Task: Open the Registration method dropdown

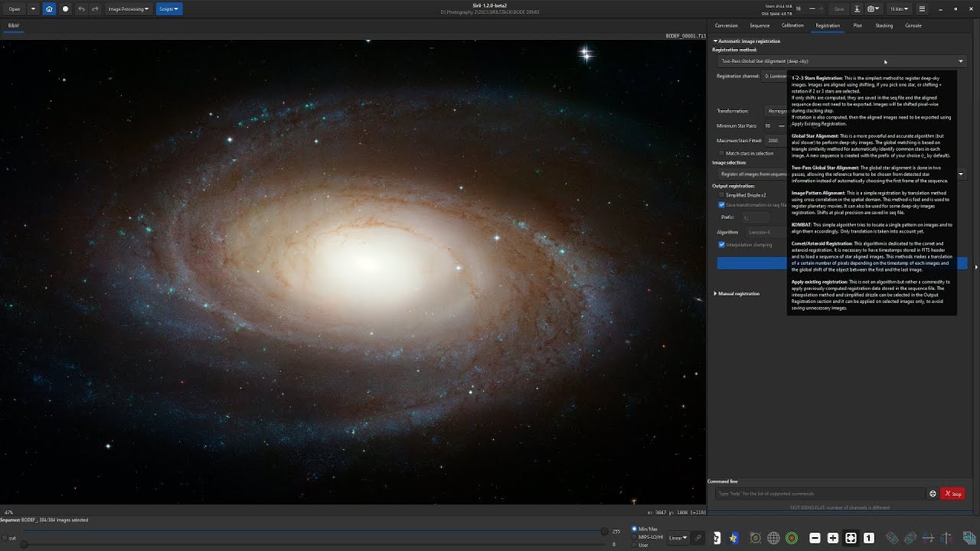Action: point(842,61)
